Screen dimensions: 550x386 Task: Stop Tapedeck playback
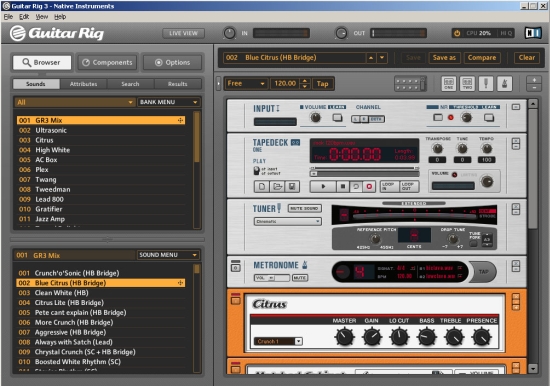343,187
